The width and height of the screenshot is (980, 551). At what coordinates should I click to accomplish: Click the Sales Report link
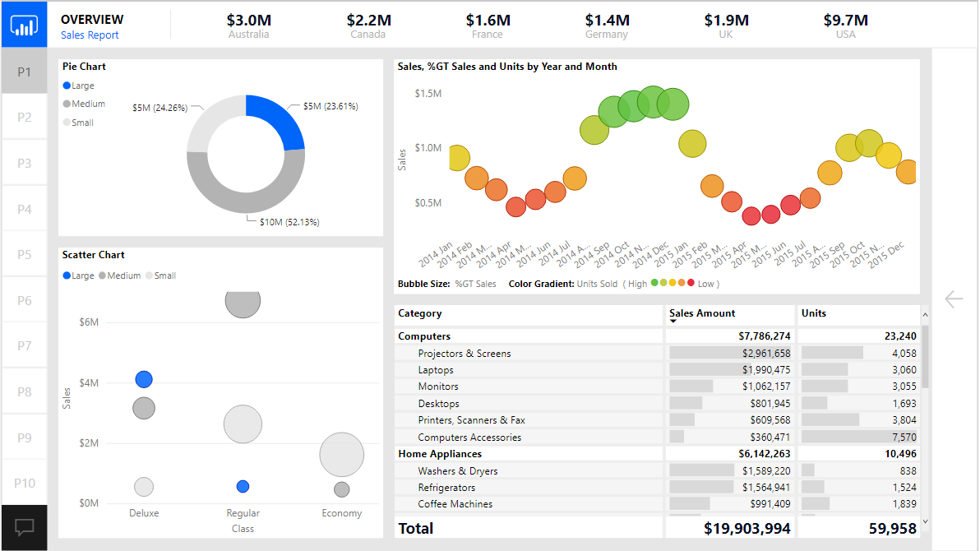tap(90, 35)
